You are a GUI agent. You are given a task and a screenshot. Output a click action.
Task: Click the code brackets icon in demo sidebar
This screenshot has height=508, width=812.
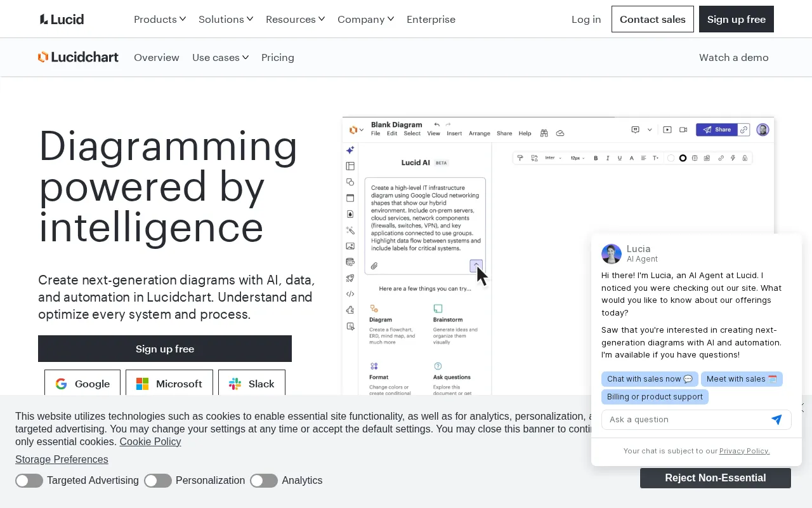[x=350, y=294]
